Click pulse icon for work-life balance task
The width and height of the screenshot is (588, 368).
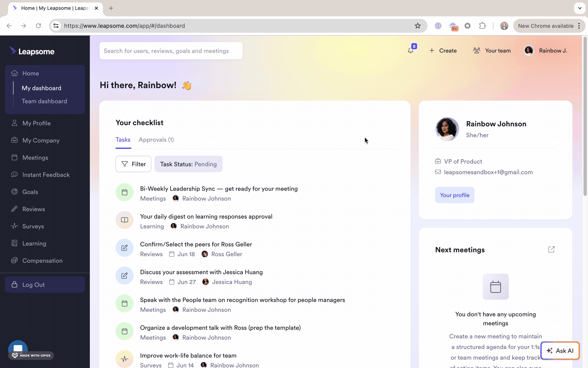coord(124,359)
